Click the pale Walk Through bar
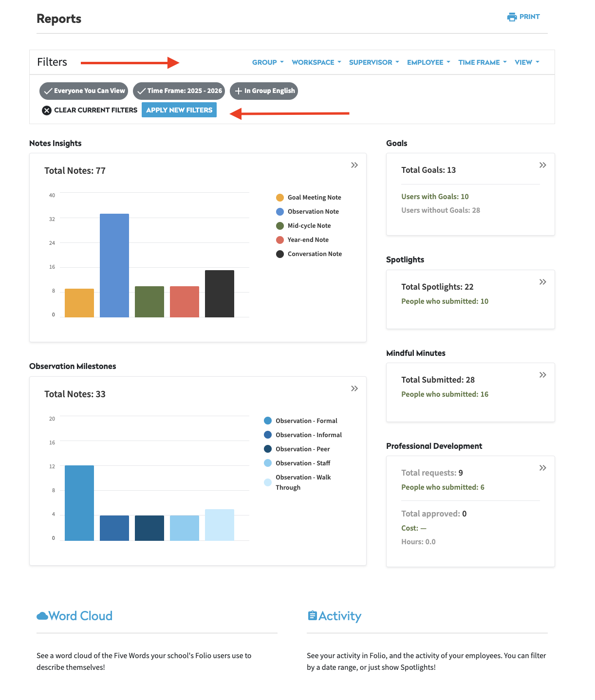This screenshot has height=700, width=595. [x=220, y=525]
